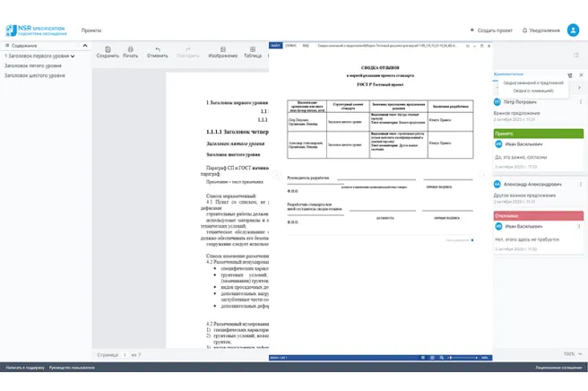This screenshot has width=588, height=391.
Task: Click the Word zoom slider
Action: [463, 358]
